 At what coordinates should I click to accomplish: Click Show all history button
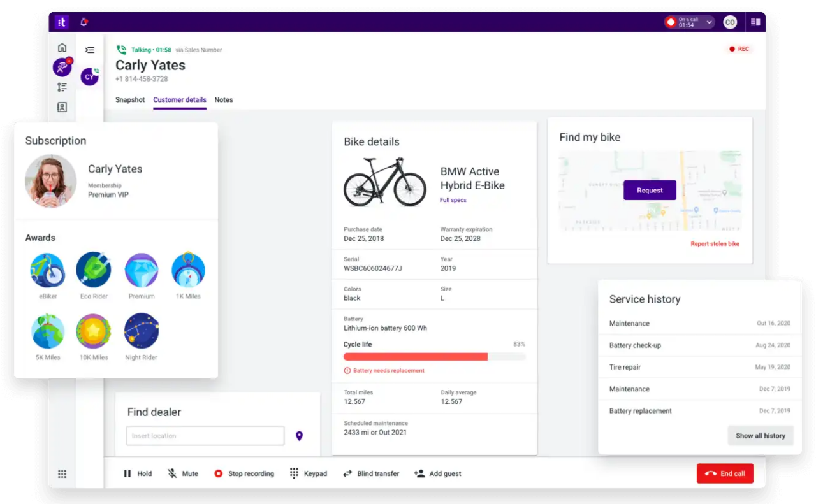(761, 436)
